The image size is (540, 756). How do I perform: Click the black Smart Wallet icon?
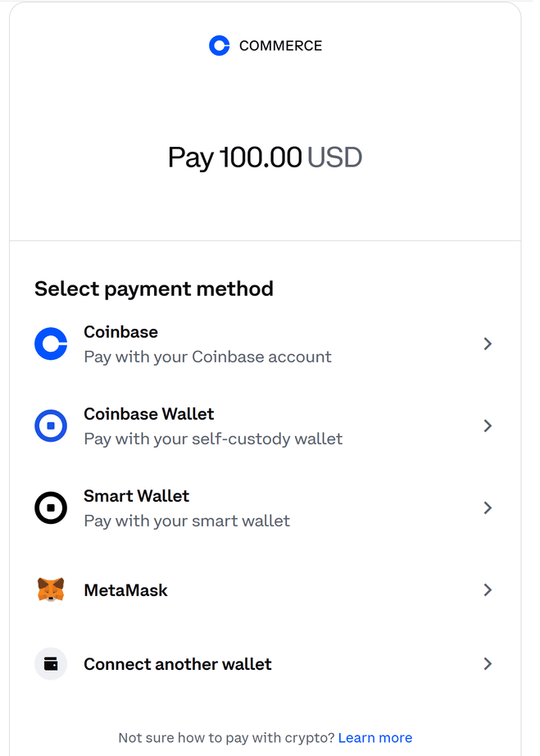click(x=51, y=508)
